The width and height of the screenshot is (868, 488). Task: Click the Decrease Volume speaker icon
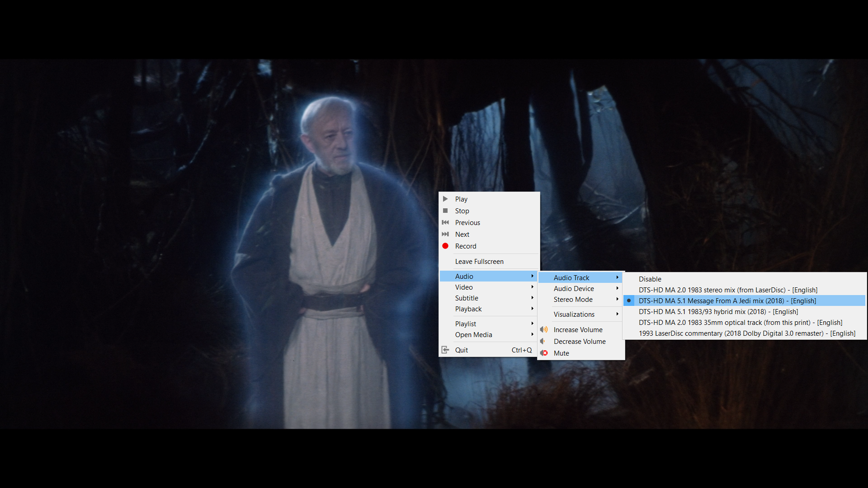[x=543, y=341]
